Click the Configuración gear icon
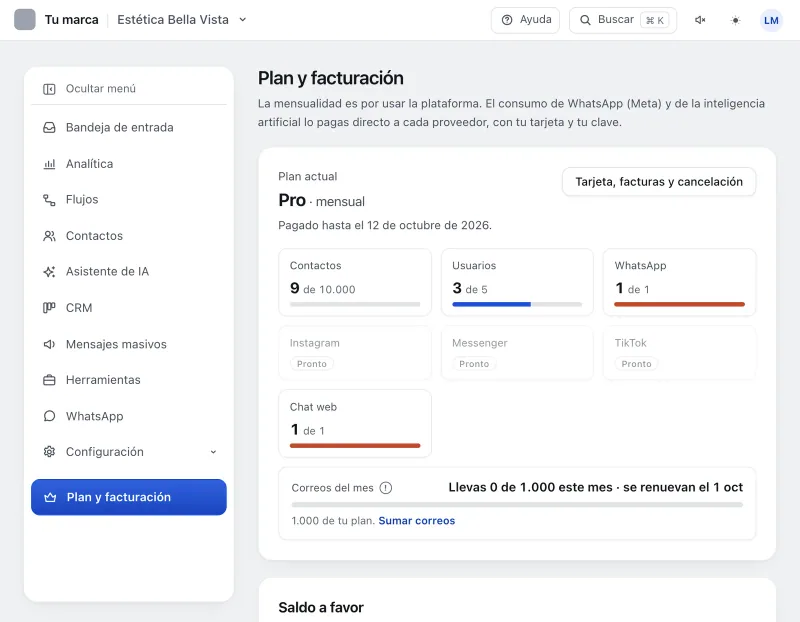The height and width of the screenshot is (622, 800). pos(49,452)
